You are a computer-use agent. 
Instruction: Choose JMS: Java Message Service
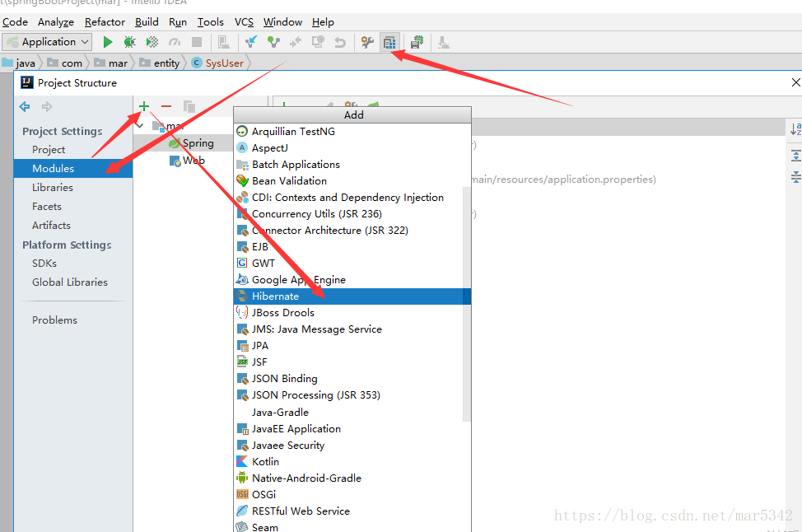coord(348,329)
